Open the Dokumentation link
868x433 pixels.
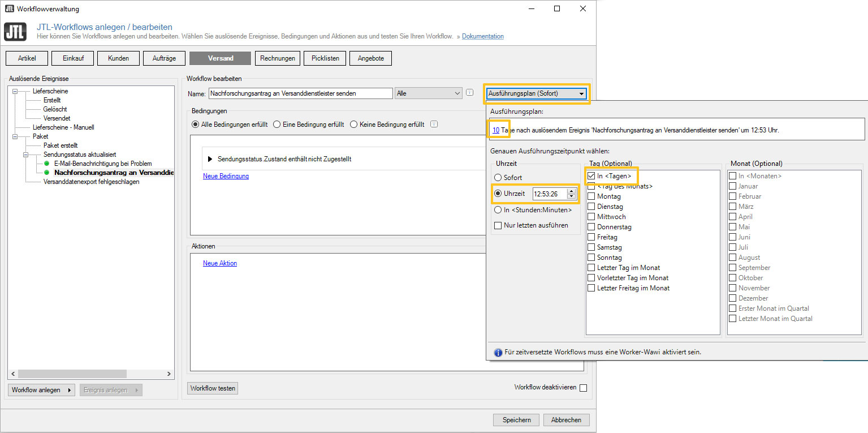tap(483, 36)
